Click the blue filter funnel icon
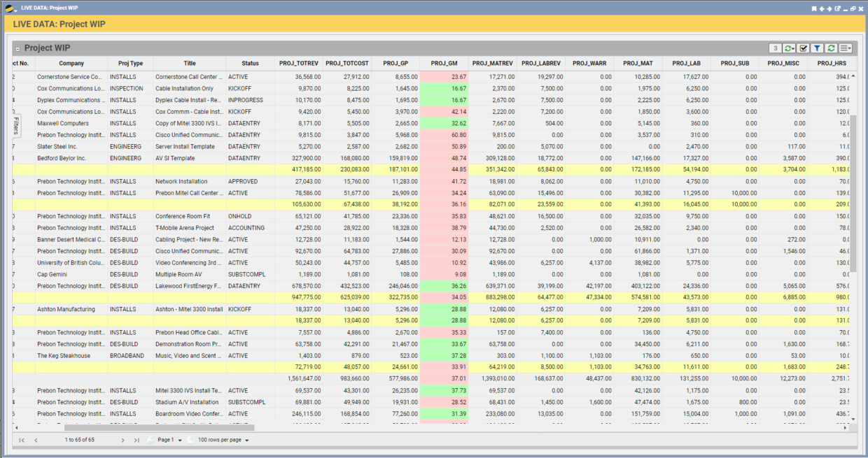The height and width of the screenshot is (458, 868). pos(817,48)
